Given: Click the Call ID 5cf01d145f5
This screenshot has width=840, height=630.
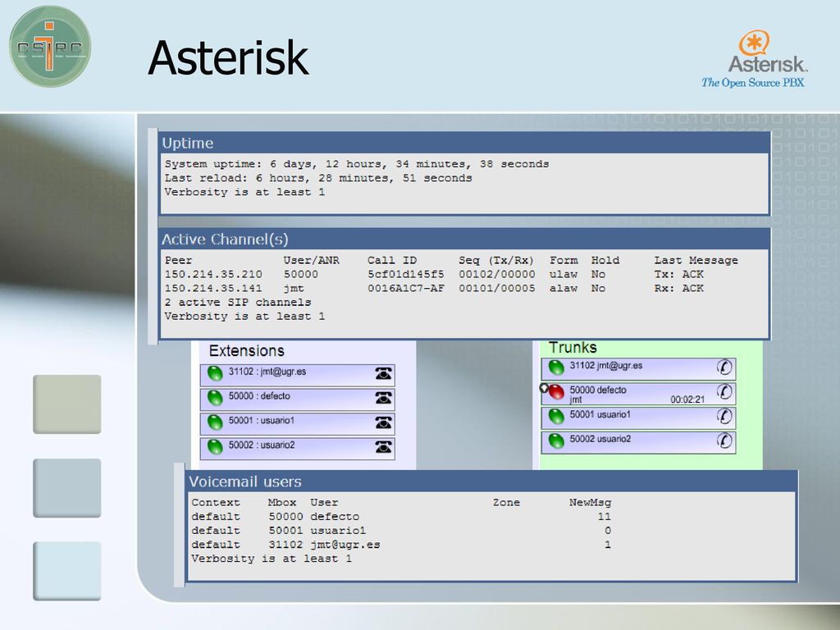Looking at the screenshot, I should tap(405, 274).
